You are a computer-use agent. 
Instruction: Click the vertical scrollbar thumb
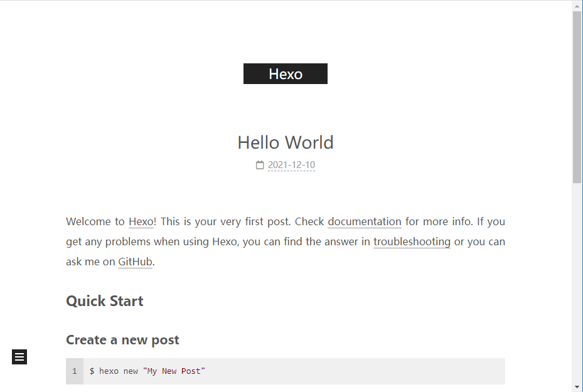click(x=577, y=97)
